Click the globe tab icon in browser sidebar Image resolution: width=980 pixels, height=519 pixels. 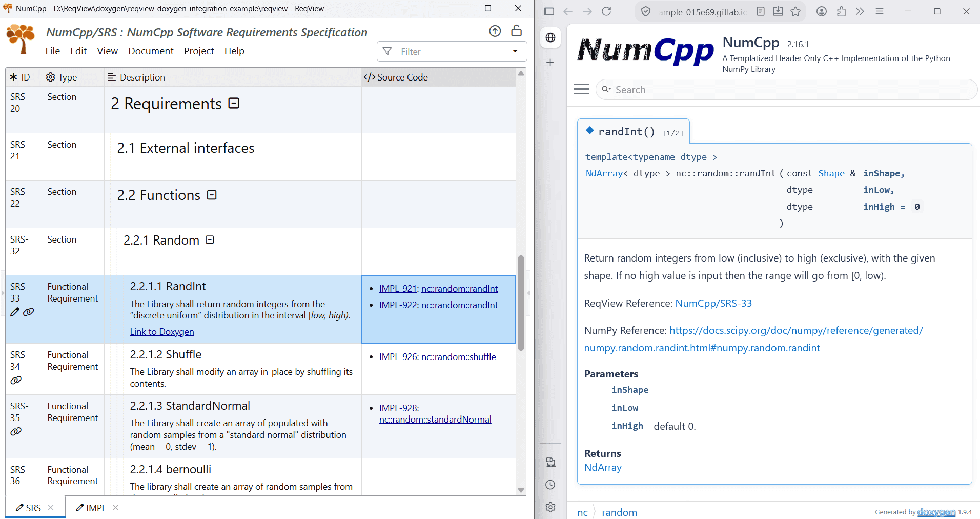point(550,37)
